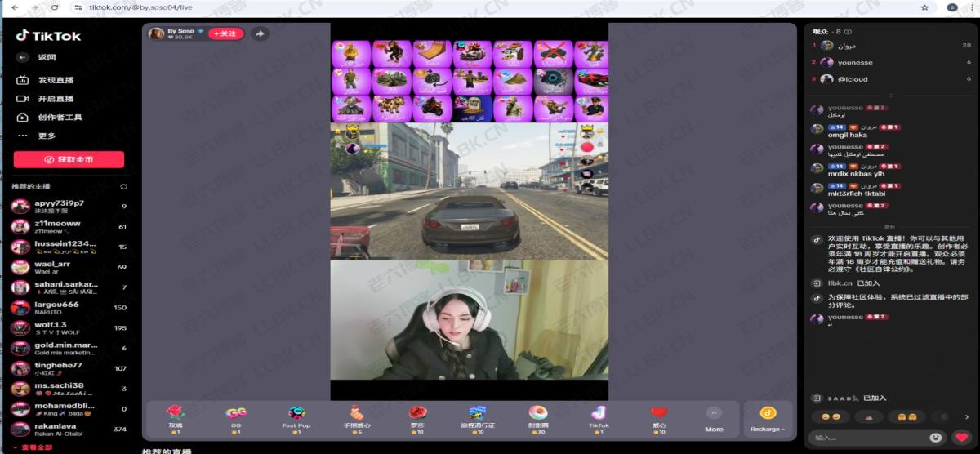
Task: Expand the 查看全部 list of streamers
Action: tap(32, 447)
